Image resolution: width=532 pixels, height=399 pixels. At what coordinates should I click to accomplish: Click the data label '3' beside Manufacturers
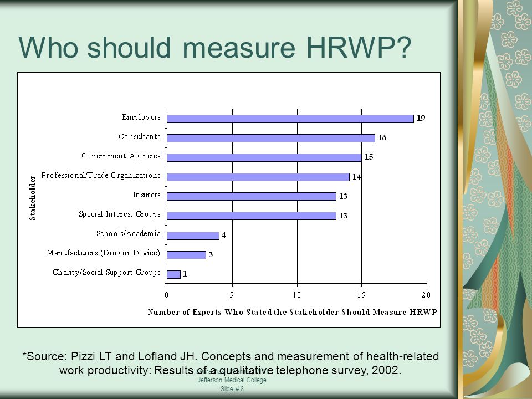(211, 254)
